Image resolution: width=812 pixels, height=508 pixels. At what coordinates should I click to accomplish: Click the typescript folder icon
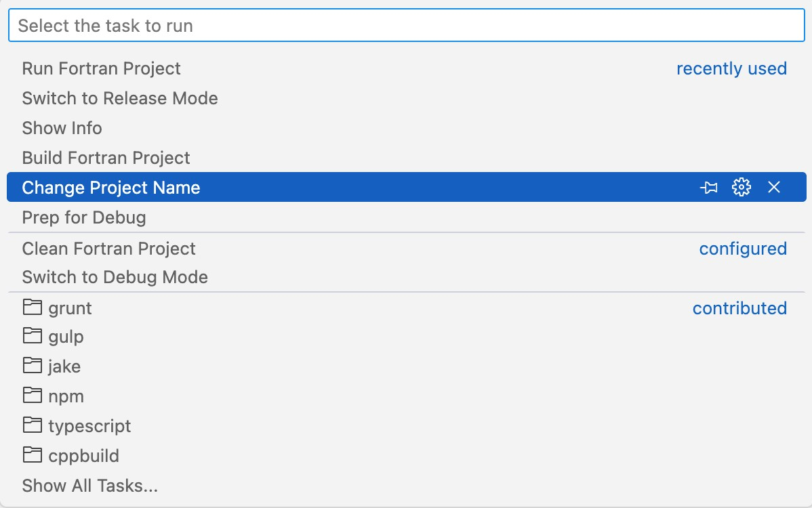pos(32,425)
